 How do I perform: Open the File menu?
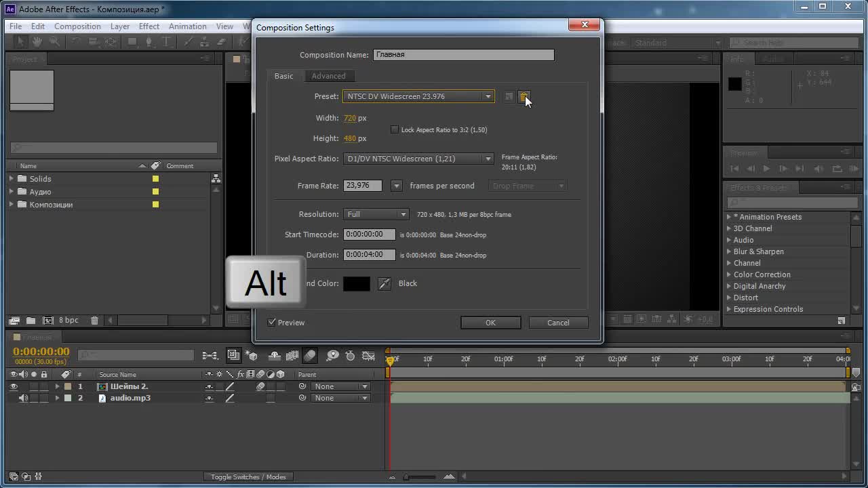[x=16, y=26]
